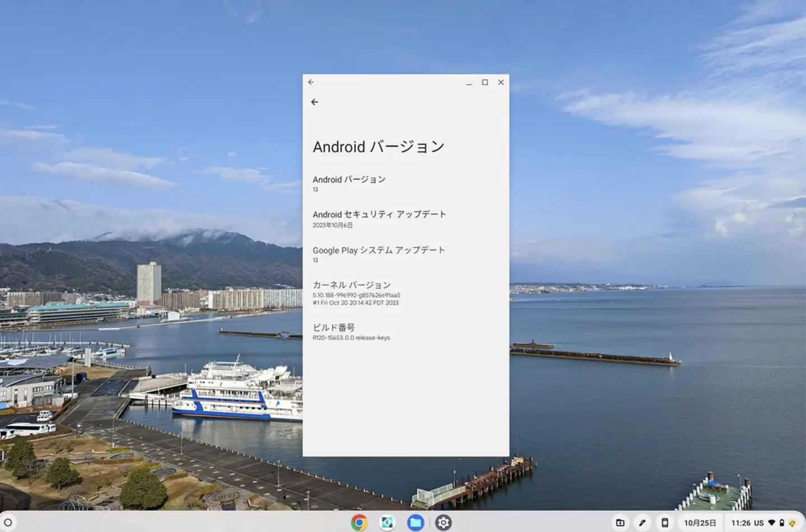This screenshot has height=532, width=806.
Task: Open the launcher circle button
Action: tap(8, 523)
